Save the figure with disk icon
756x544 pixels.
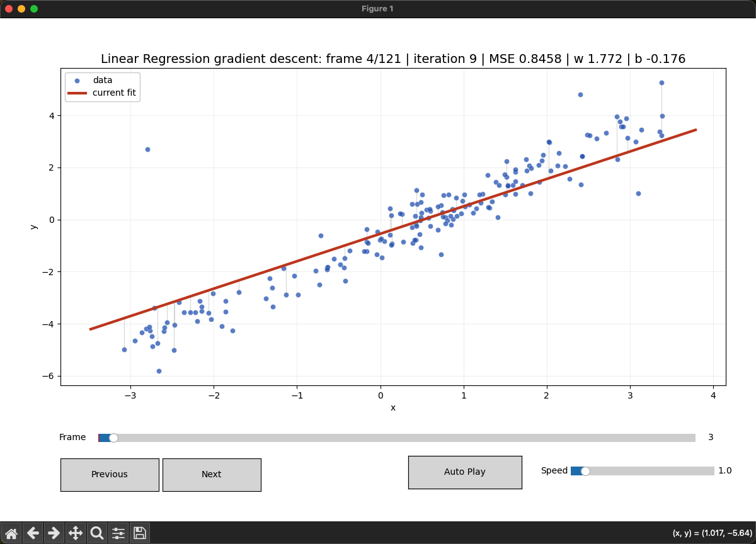click(140, 533)
